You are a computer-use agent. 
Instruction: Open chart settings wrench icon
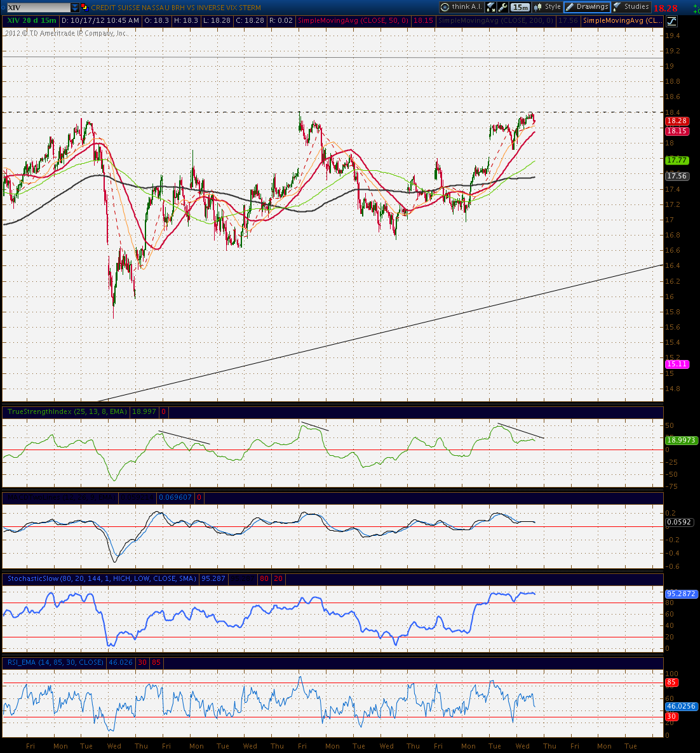pyautogui.click(x=503, y=7)
